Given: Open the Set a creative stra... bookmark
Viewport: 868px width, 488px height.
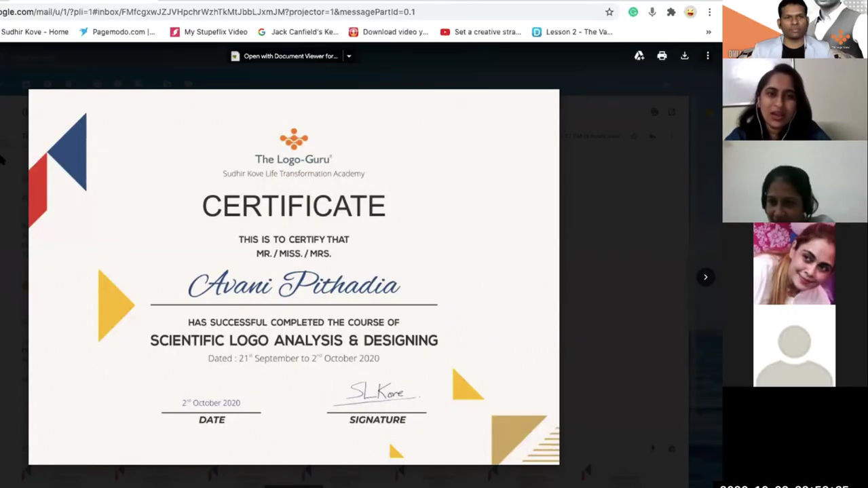Looking at the screenshot, I should (480, 32).
